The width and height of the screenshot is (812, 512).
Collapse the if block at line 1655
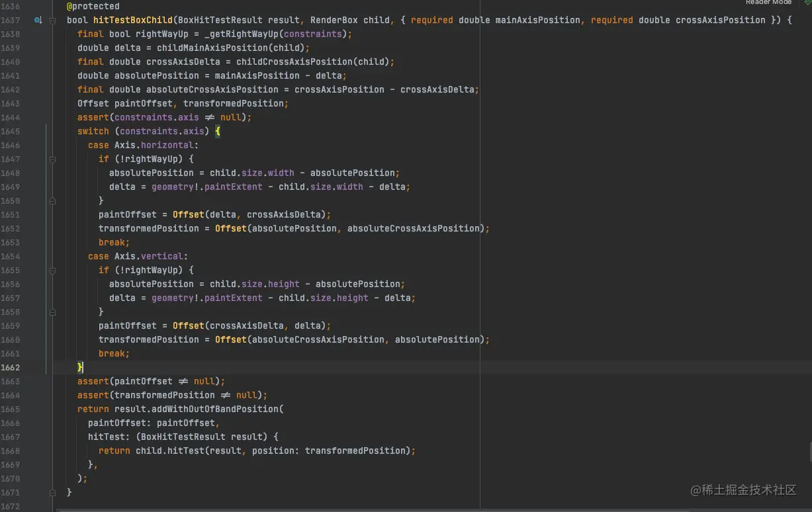pos(53,270)
